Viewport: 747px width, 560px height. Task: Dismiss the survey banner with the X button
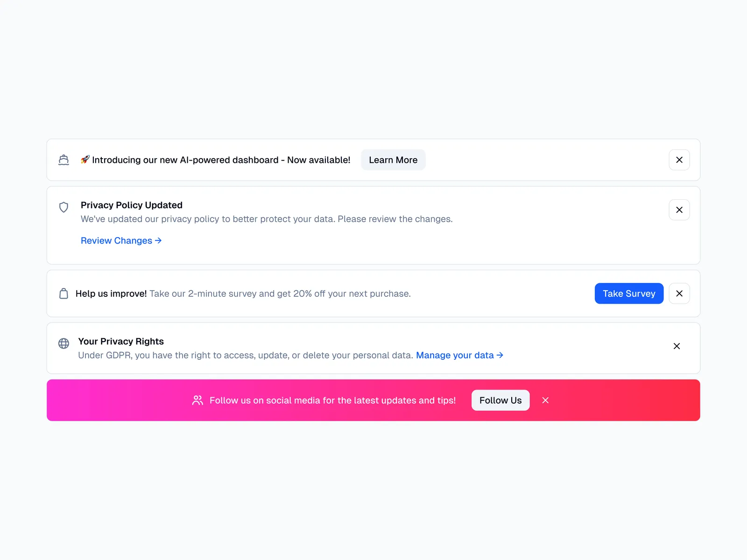point(679,294)
